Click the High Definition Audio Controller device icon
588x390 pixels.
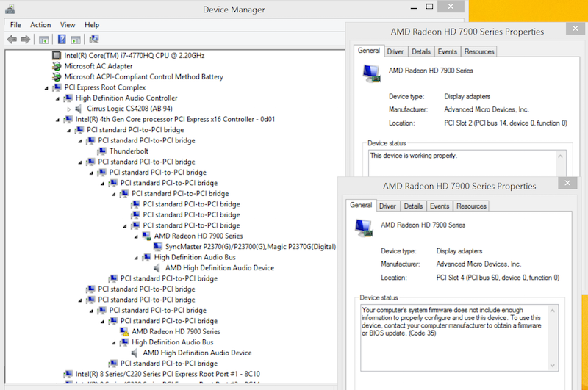pos(68,98)
